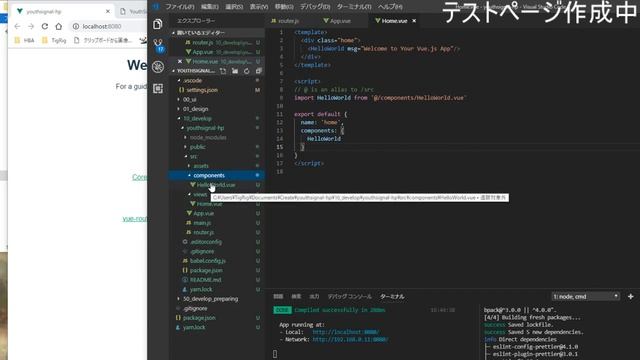
Task: Click New Folder icon in YOUTHSIGNAL header
Action: 235,71
